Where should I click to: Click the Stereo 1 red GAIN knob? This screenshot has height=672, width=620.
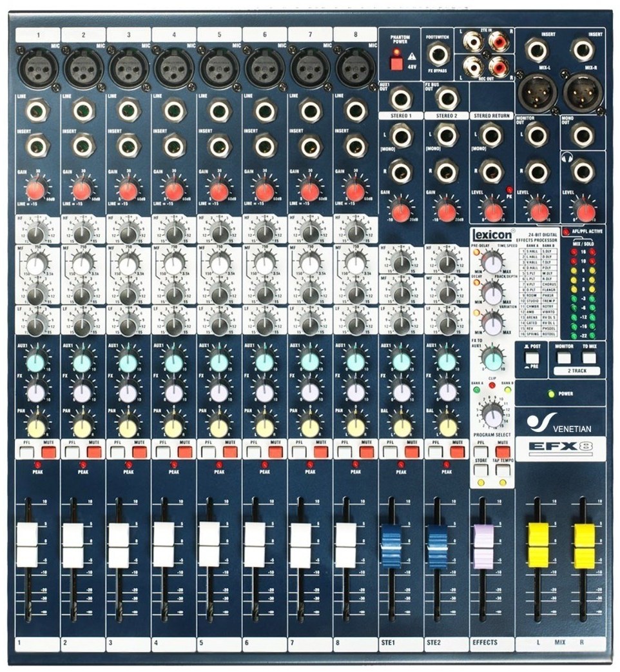click(401, 210)
